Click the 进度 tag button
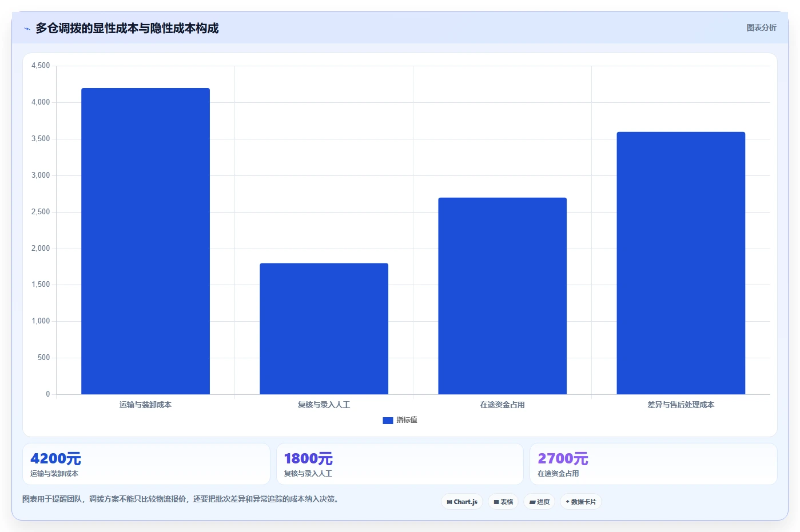Image resolution: width=800 pixels, height=532 pixels. (x=539, y=502)
